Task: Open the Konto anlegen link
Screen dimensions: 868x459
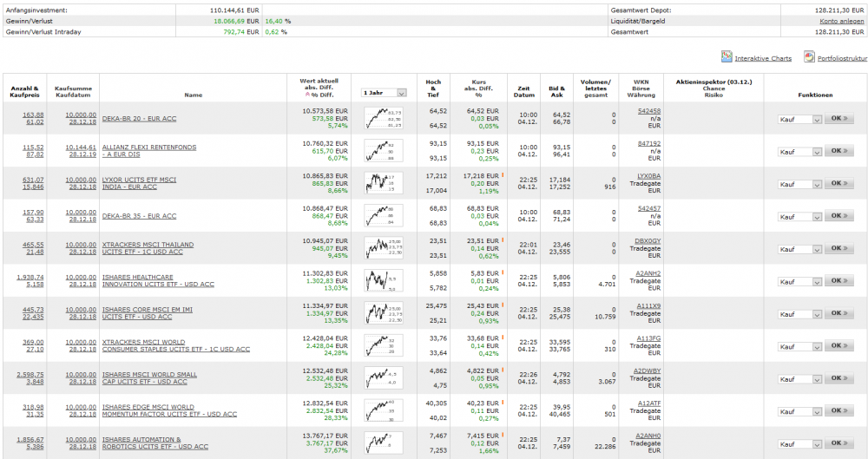Action: (841, 21)
